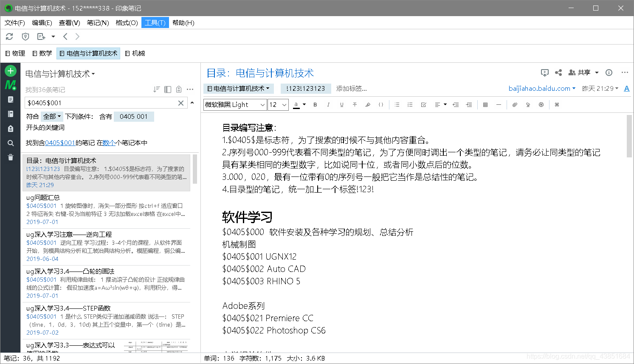The image size is (634, 364).
Task: Open the font size 12 dropdown
Action: (x=278, y=105)
